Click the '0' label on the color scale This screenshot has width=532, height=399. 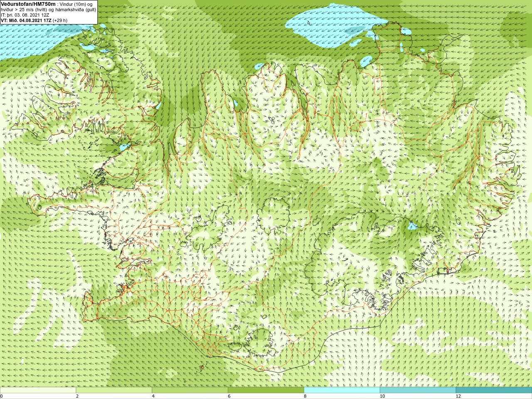[1, 396]
